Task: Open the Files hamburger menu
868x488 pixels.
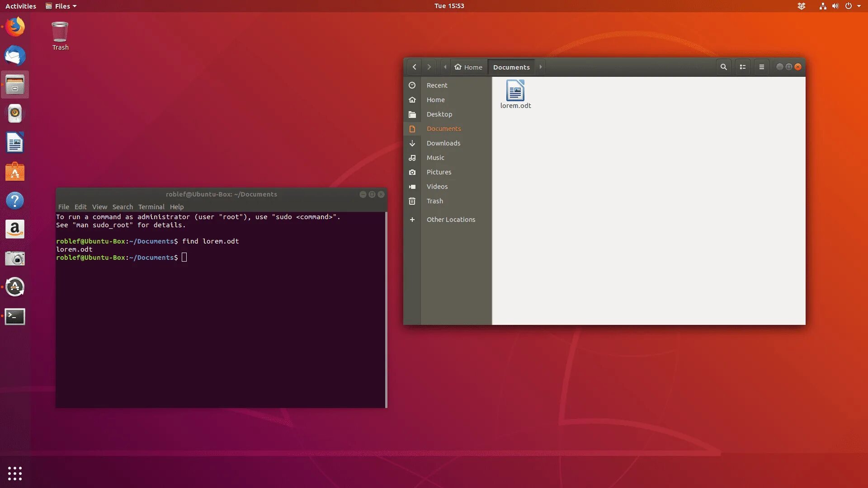Action: [x=761, y=67]
